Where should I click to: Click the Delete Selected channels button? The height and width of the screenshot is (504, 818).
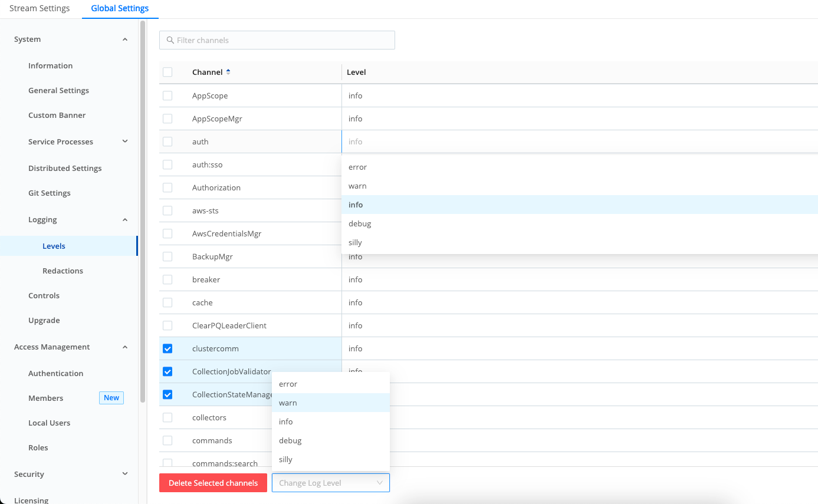point(212,483)
